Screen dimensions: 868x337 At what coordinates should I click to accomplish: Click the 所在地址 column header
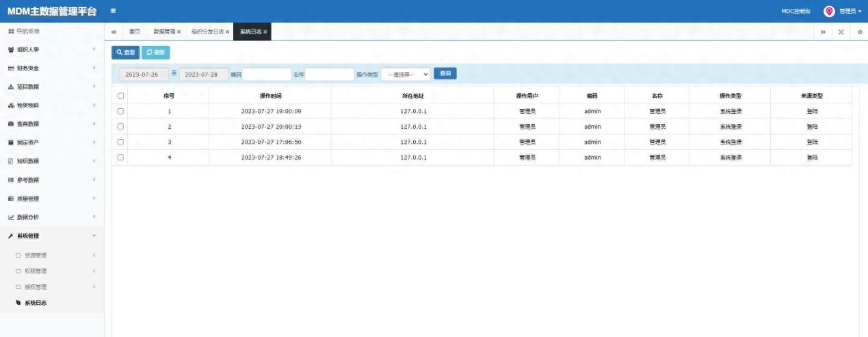[x=412, y=96]
